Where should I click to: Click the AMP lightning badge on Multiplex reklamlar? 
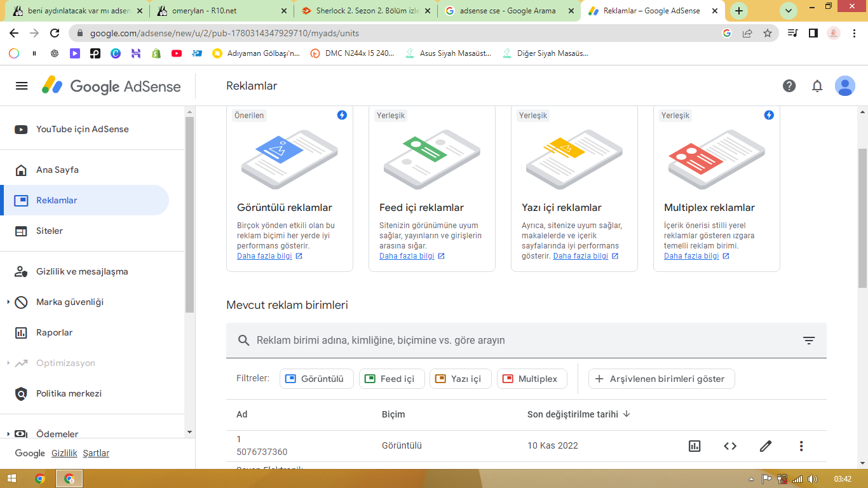[x=769, y=115]
